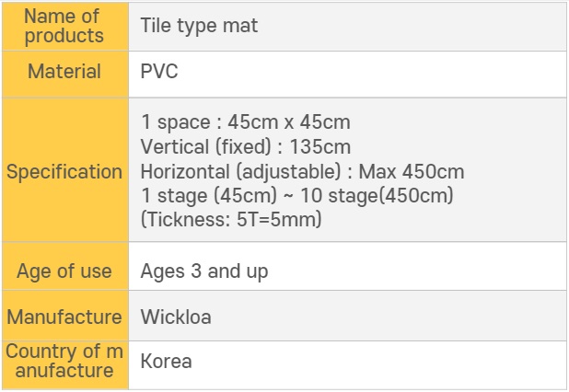This screenshot has height=392, width=569.
Task: Click the 'Material' row label
Action: tap(64, 72)
